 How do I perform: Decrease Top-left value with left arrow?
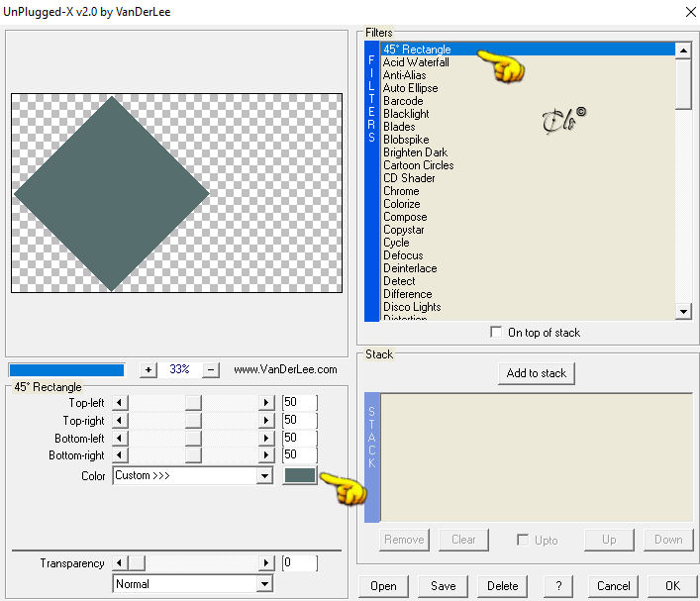pyautogui.click(x=120, y=403)
